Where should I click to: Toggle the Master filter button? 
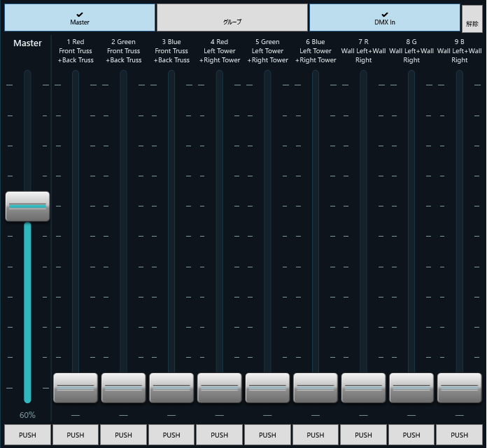80,17
